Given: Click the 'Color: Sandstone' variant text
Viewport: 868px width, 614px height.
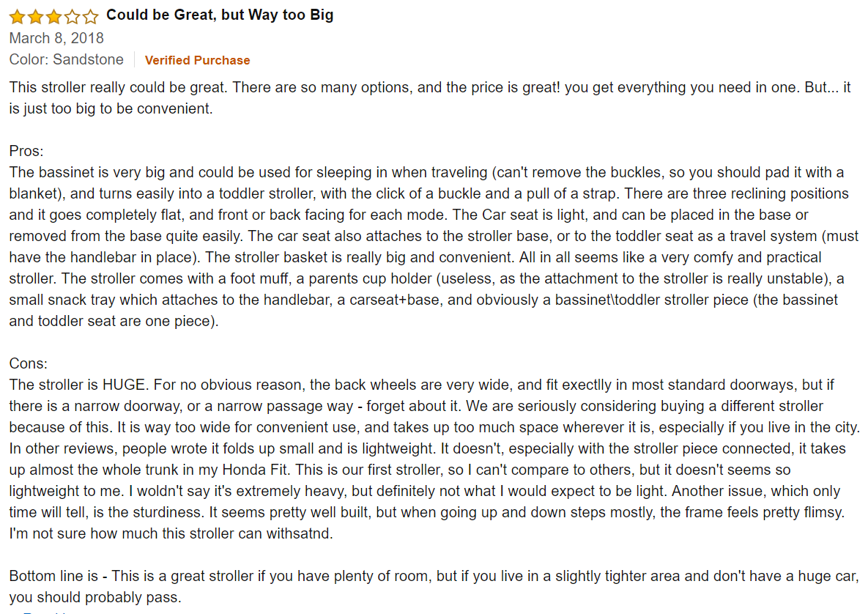Looking at the screenshot, I should click(66, 60).
